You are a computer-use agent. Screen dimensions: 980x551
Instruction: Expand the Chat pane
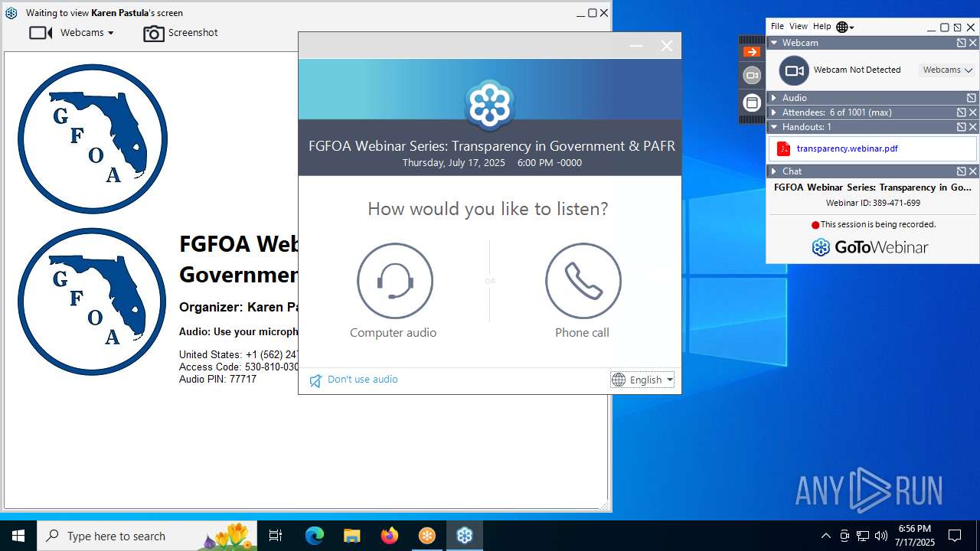(x=774, y=171)
